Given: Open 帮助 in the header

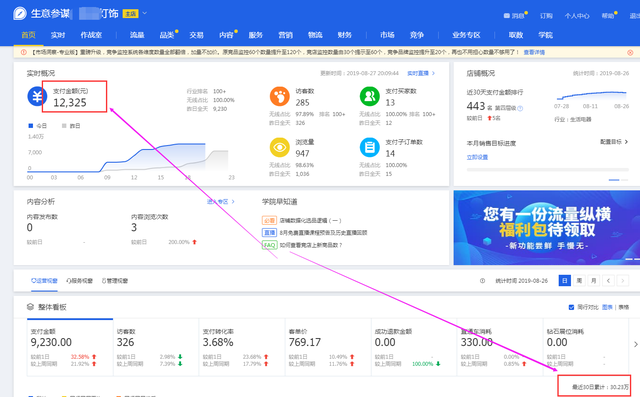Looking at the screenshot, I should 608,16.
